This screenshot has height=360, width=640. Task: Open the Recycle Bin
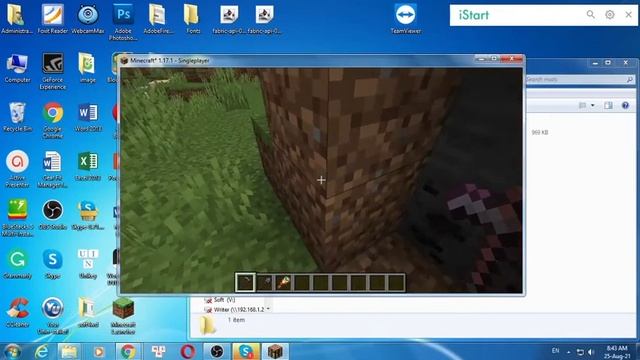point(18,117)
